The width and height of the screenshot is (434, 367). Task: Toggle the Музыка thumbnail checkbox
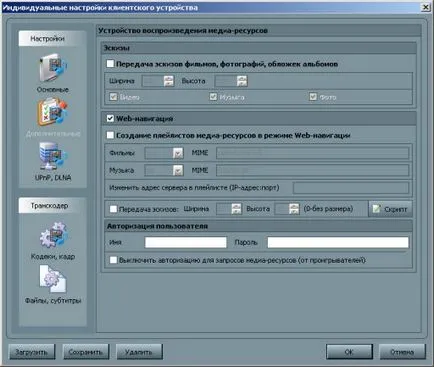pyautogui.click(x=213, y=97)
